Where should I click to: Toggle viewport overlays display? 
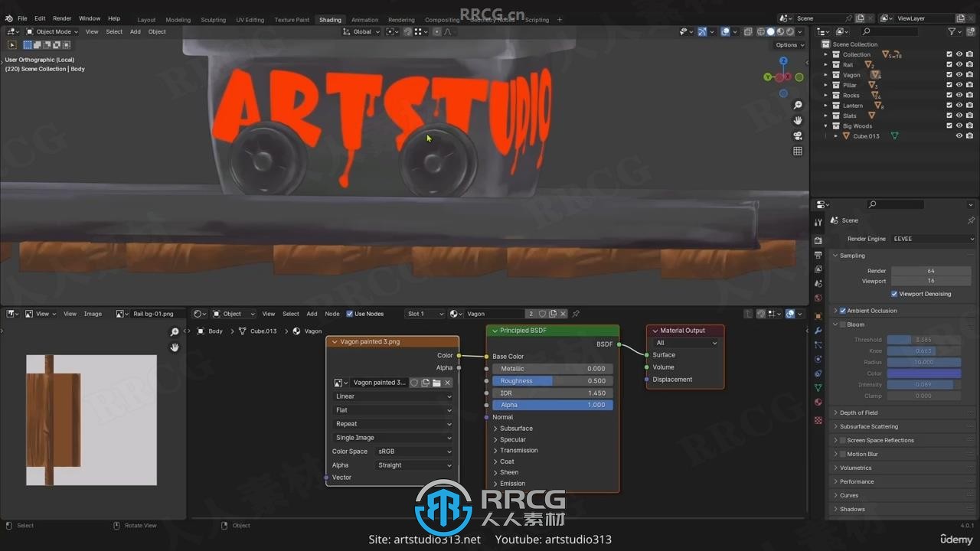(x=725, y=31)
